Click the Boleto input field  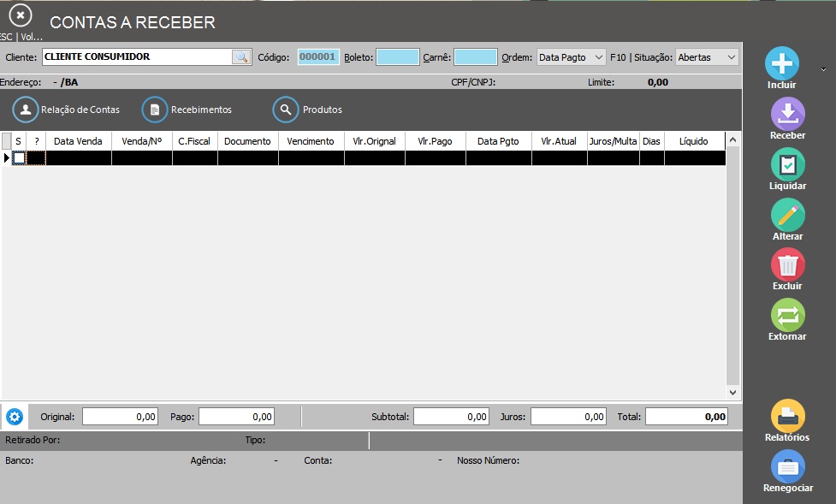point(398,57)
